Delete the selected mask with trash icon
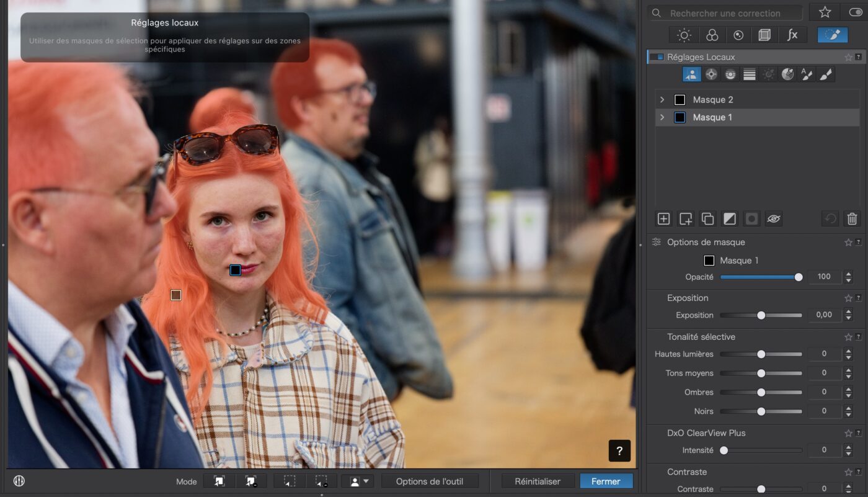 click(x=852, y=218)
